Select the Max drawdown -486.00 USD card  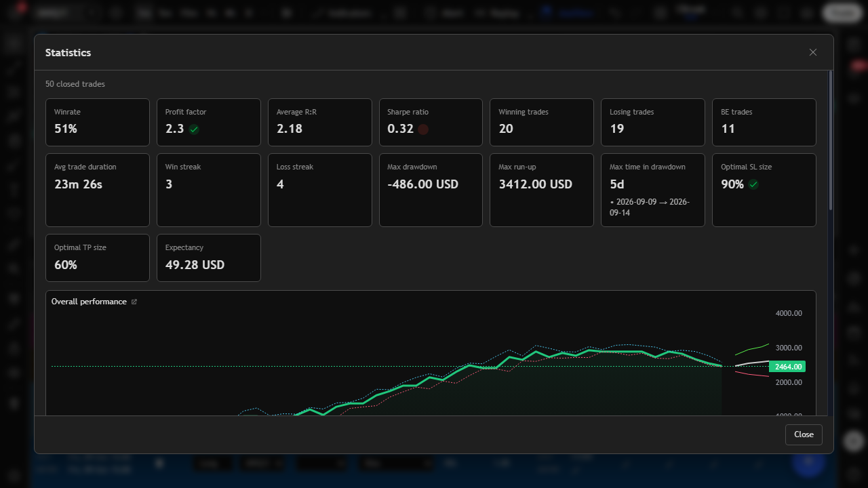[431, 190]
